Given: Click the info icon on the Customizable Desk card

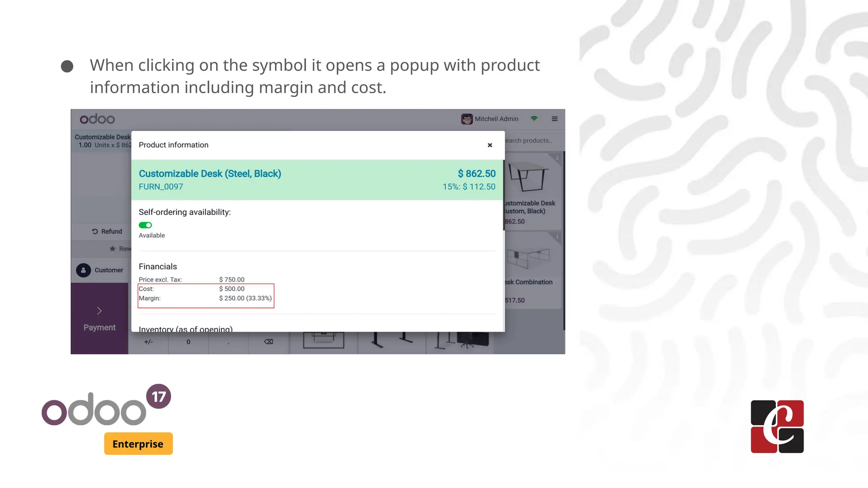Looking at the screenshot, I should tap(557, 158).
